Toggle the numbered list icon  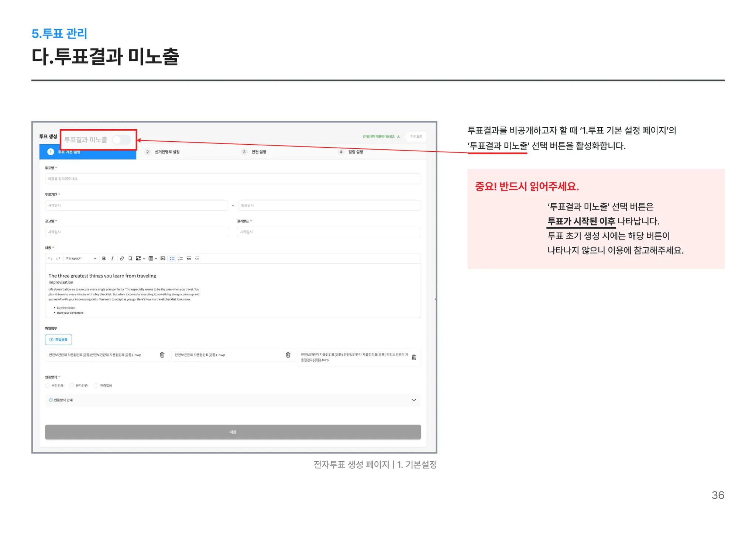pos(181,259)
